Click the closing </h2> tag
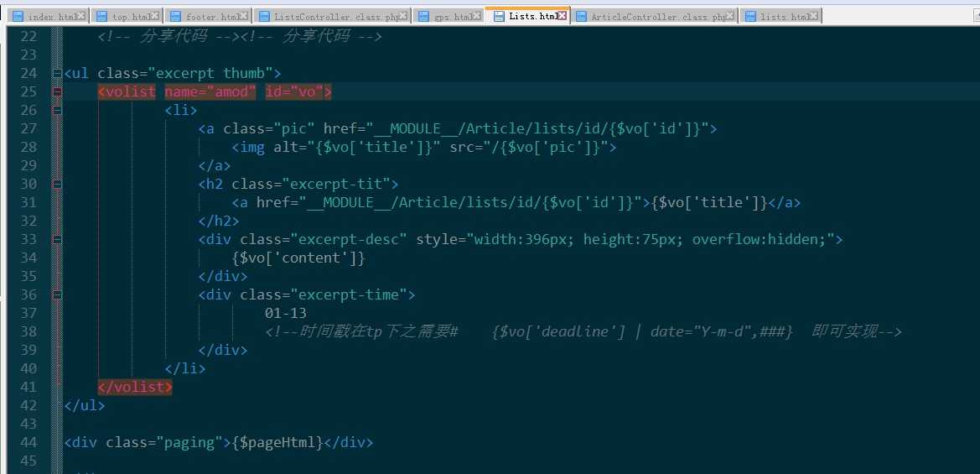Image resolution: width=980 pixels, height=474 pixels. click(219, 221)
